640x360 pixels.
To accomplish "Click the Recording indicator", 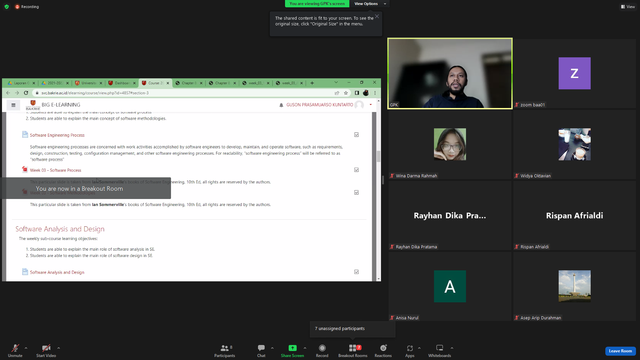I will pyautogui.click(x=27, y=7).
